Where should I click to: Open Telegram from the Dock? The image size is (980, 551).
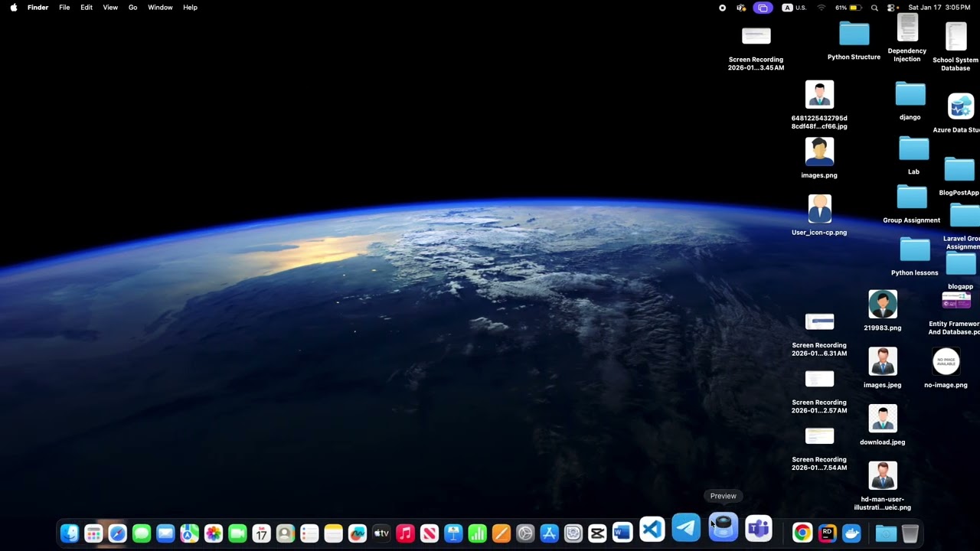pos(686,528)
